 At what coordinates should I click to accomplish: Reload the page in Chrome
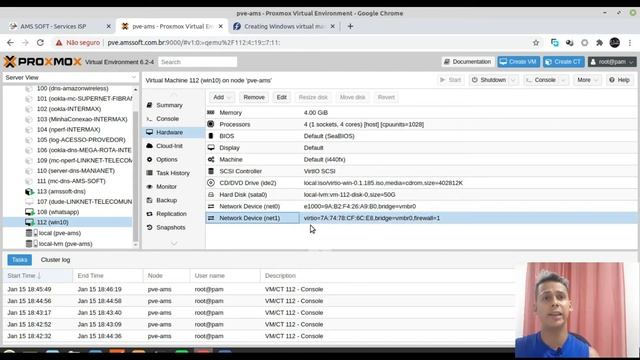40,42
